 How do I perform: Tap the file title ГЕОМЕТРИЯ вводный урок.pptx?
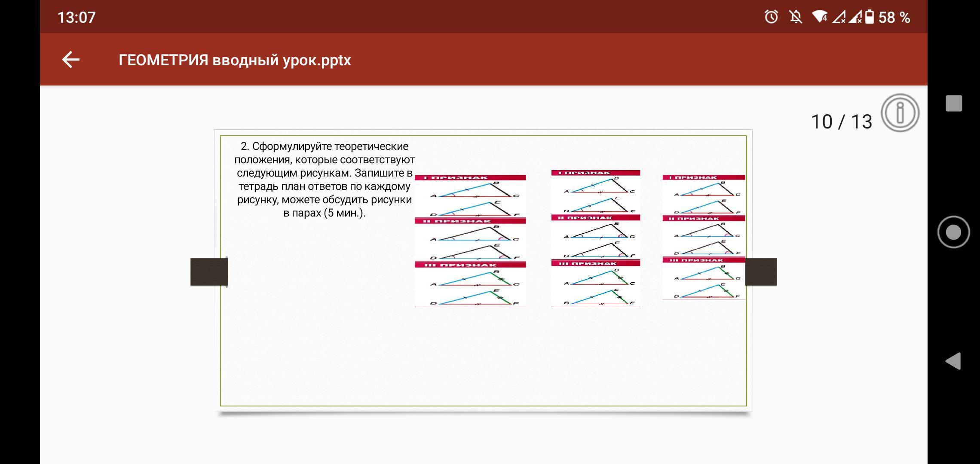click(235, 60)
